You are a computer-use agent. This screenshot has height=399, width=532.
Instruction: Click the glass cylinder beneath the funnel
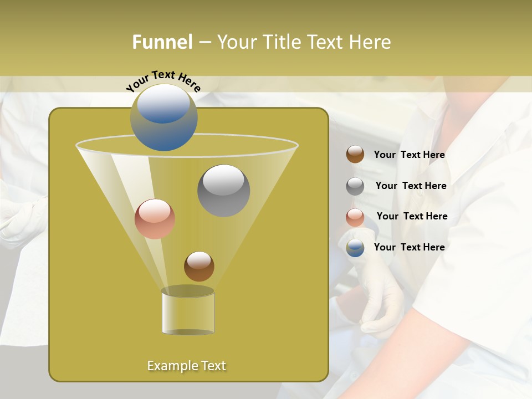coord(188,313)
